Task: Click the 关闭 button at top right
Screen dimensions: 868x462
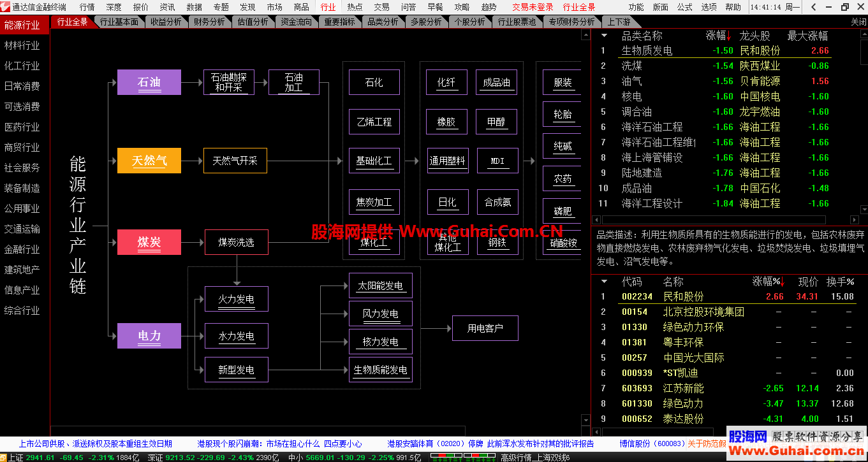Action: 858,22
